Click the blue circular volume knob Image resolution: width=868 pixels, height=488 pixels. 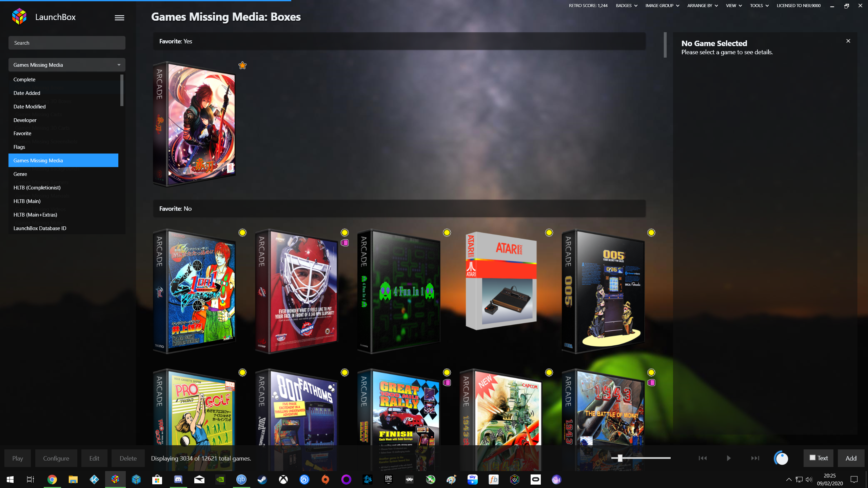(781, 458)
